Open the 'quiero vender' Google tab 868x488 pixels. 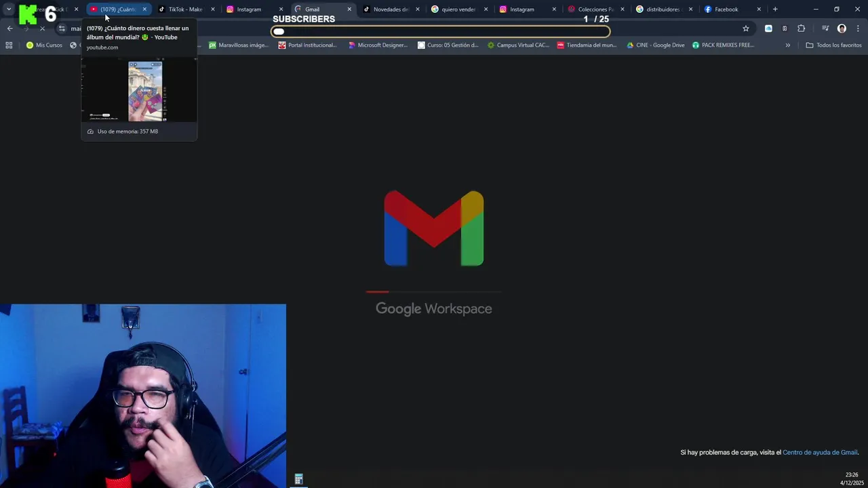(x=458, y=9)
